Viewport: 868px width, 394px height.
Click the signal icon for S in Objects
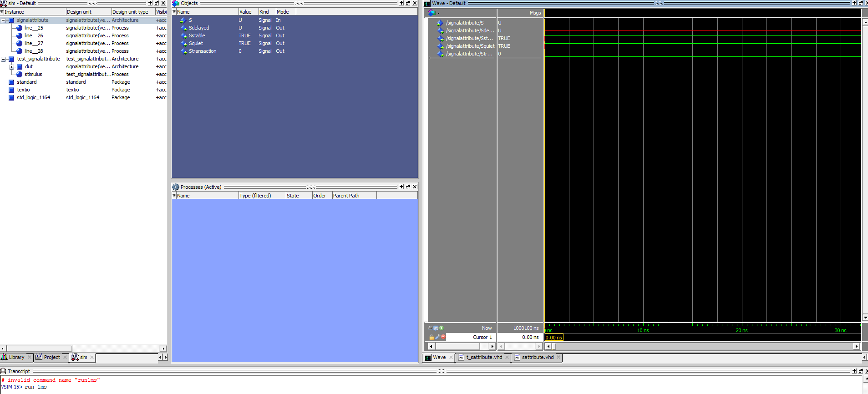pos(183,20)
